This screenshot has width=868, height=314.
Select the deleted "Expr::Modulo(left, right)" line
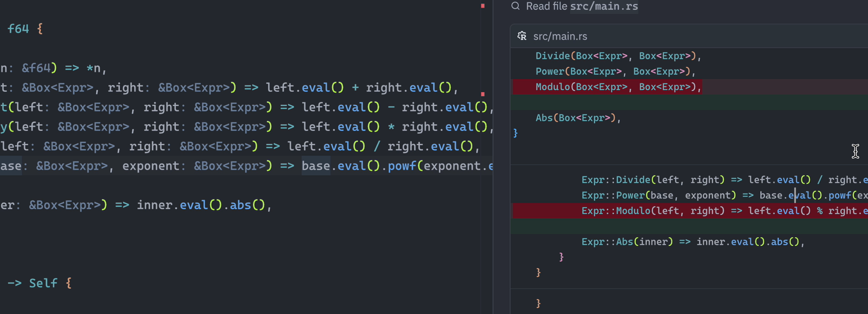click(x=724, y=210)
